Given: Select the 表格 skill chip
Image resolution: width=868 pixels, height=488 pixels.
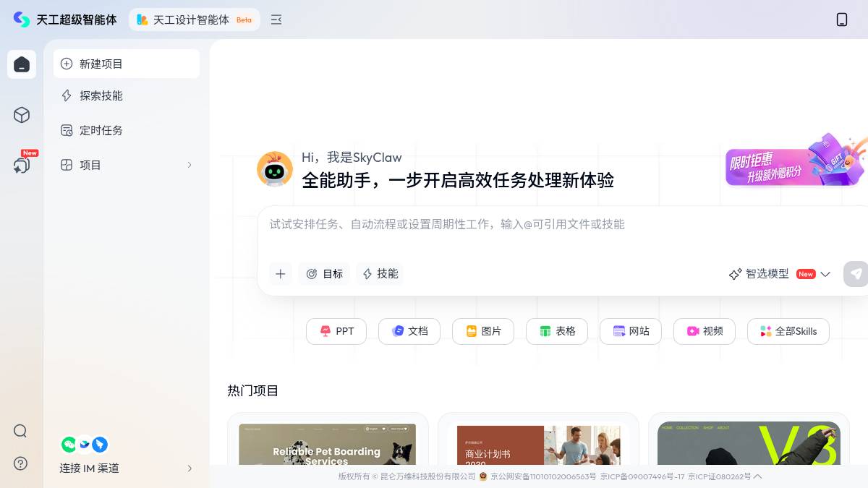Looking at the screenshot, I should coord(557,331).
